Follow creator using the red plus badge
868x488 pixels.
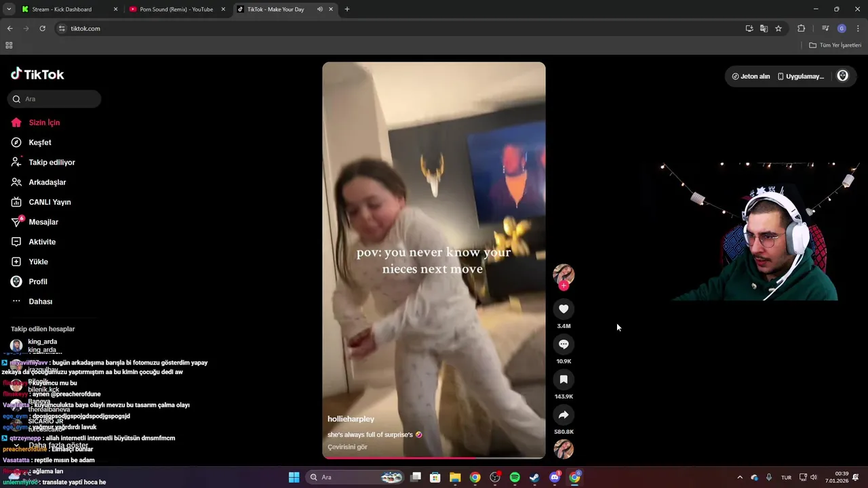point(564,285)
